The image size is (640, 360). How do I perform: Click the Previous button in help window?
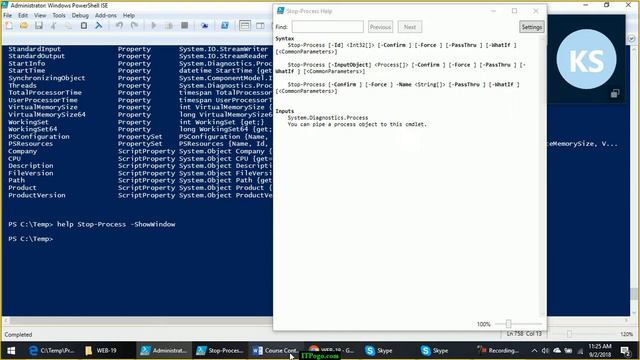tap(380, 27)
